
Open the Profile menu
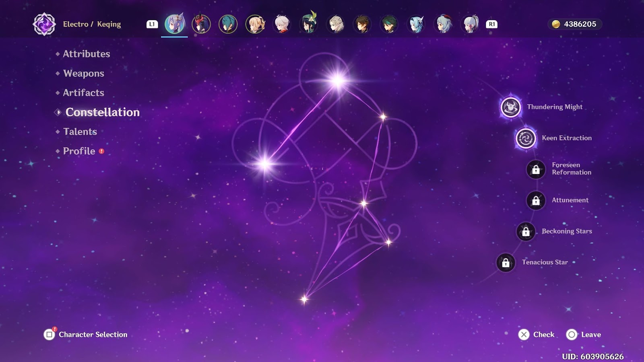(x=79, y=151)
